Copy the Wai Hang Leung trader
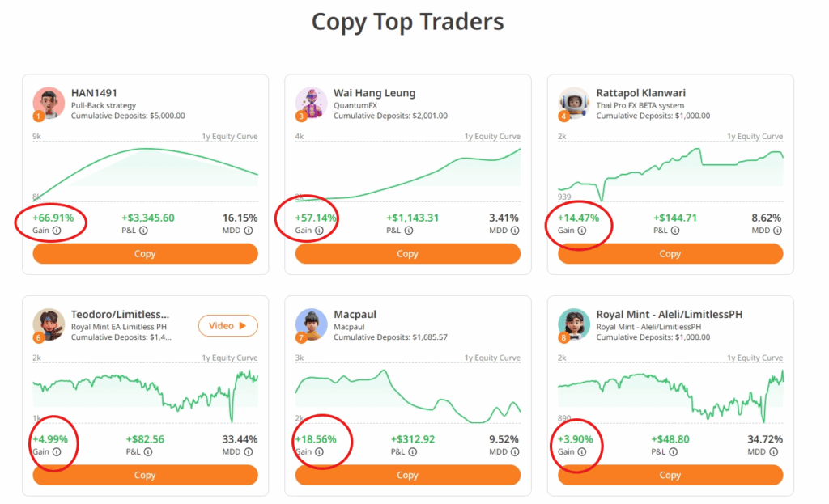829x504 pixels. click(407, 254)
